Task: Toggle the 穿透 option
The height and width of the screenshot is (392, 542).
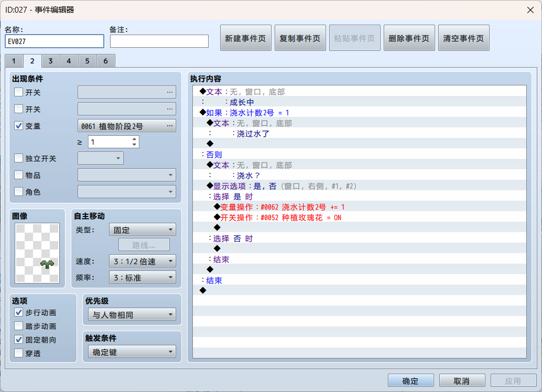Action: 19,353
